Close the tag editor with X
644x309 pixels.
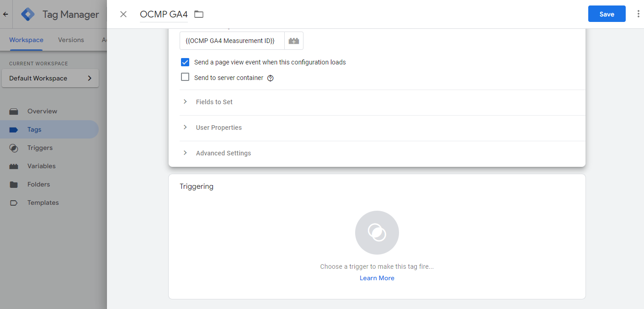[x=123, y=14]
